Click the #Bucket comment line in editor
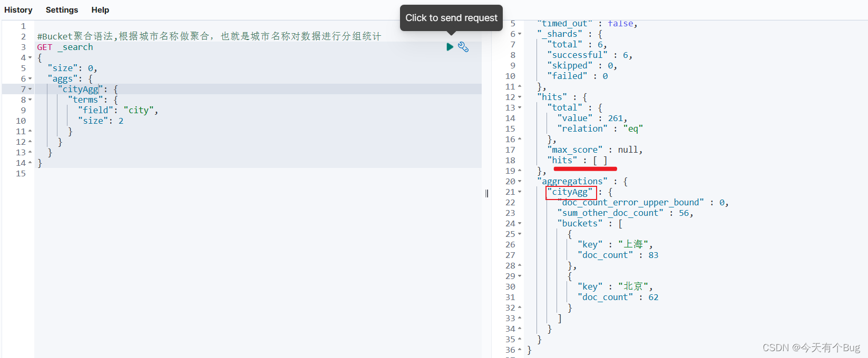The height and width of the screenshot is (358, 868). (209, 36)
